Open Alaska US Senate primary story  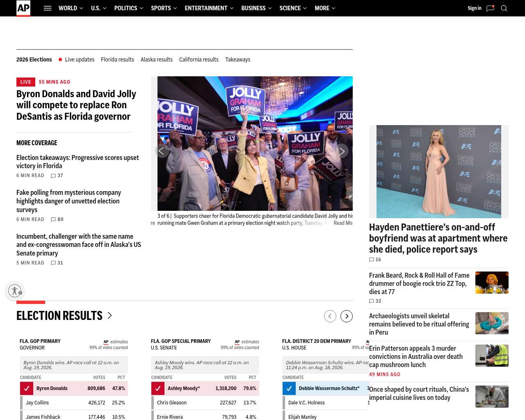79,245
